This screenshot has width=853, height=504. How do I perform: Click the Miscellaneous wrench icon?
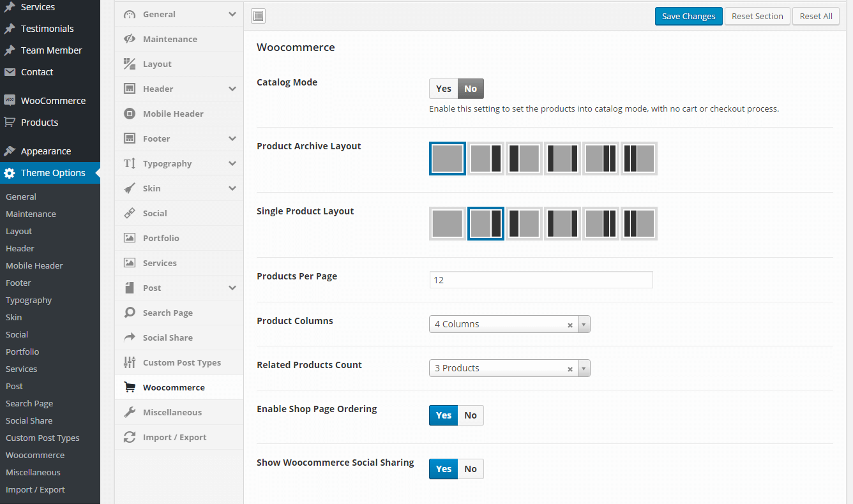pos(130,412)
